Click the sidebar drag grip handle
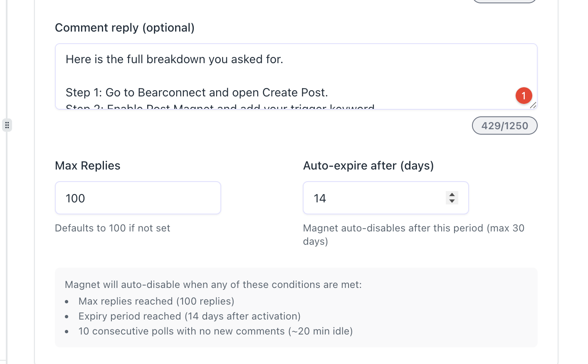 tap(7, 125)
